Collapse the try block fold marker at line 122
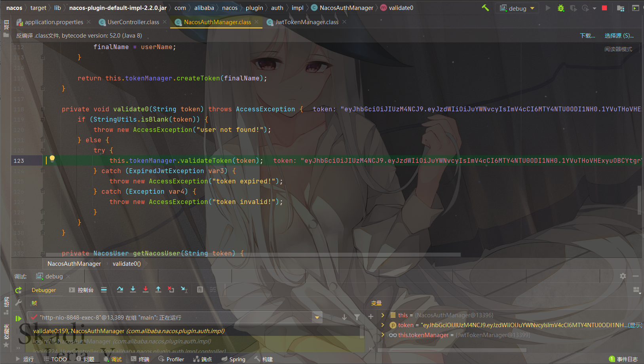Image resolution: width=644 pixels, height=364 pixels. pyautogui.click(x=42, y=151)
